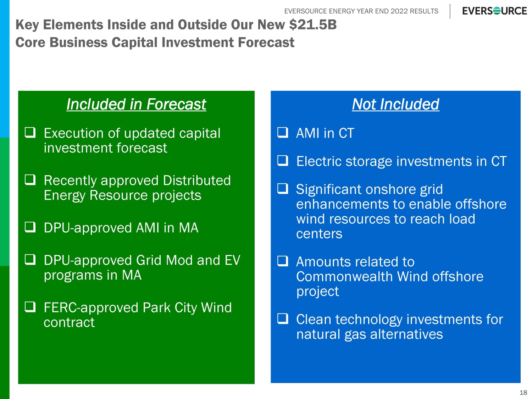Check the 'Execution of updated capital' box
532x399 pixels.
coord(30,133)
